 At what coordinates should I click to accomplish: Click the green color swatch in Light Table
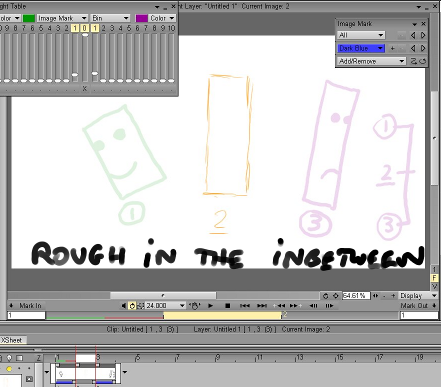[29, 18]
